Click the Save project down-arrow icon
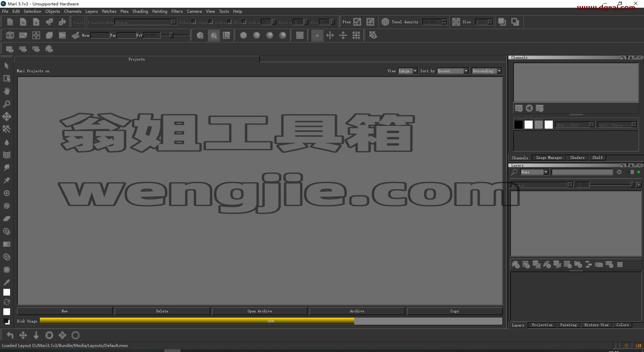 coord(36,22)
